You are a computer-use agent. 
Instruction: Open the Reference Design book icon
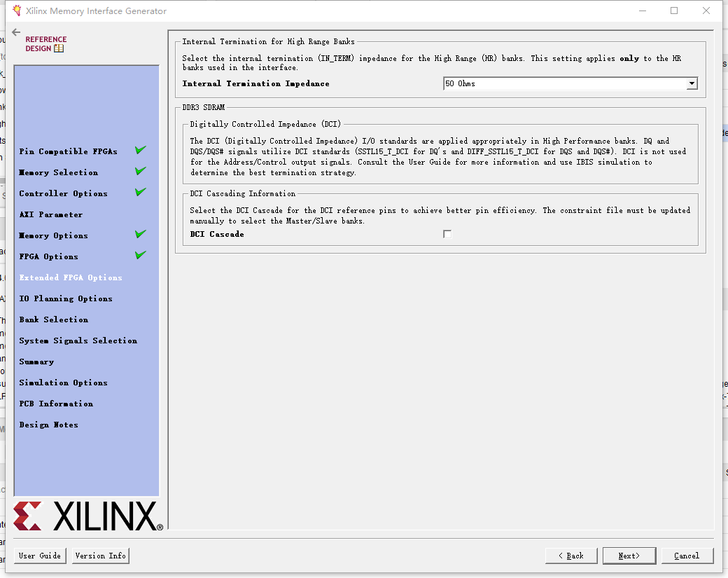coord(59,48)
